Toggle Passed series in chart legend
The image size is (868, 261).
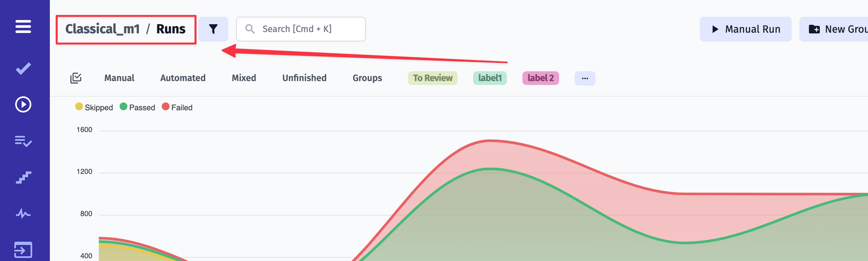click(137, 107)
